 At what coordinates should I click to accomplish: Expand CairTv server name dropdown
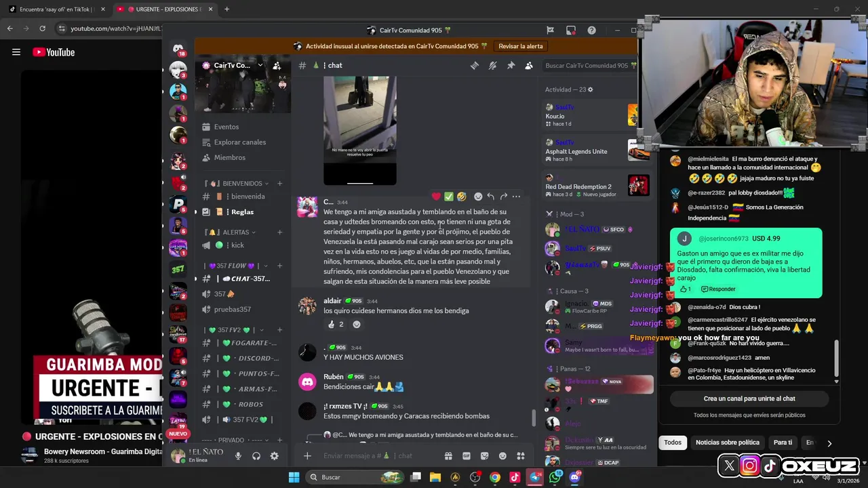[x=260, y=66]
